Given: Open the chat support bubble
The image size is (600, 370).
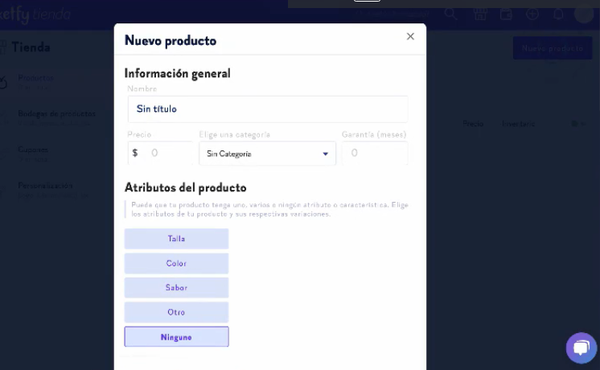Looking at the screenshot, I should click(581, 348).
